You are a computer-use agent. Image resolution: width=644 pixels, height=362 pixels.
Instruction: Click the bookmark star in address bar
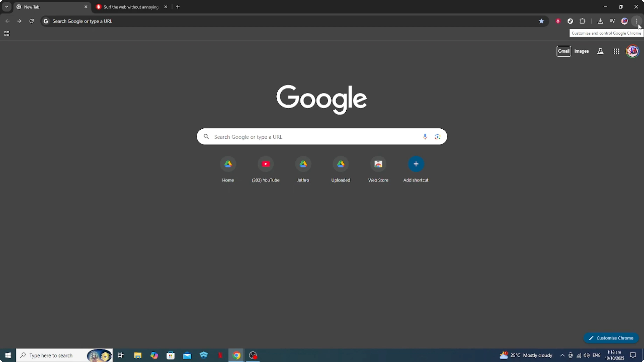(x=541, y=21)
